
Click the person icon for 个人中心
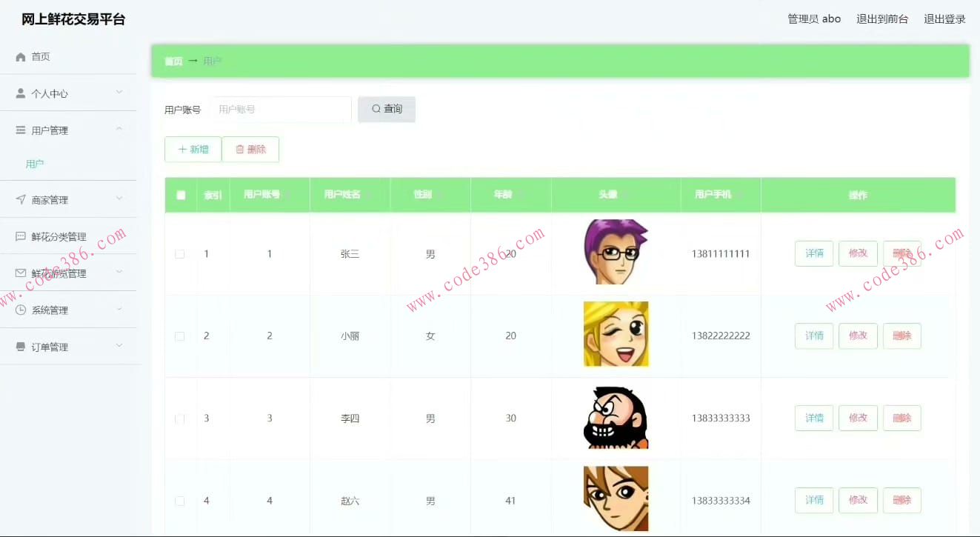point(21,93)
